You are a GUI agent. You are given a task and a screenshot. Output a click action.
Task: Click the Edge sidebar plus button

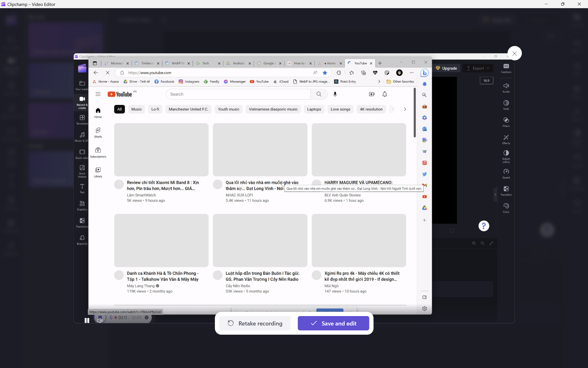[424, 220]
